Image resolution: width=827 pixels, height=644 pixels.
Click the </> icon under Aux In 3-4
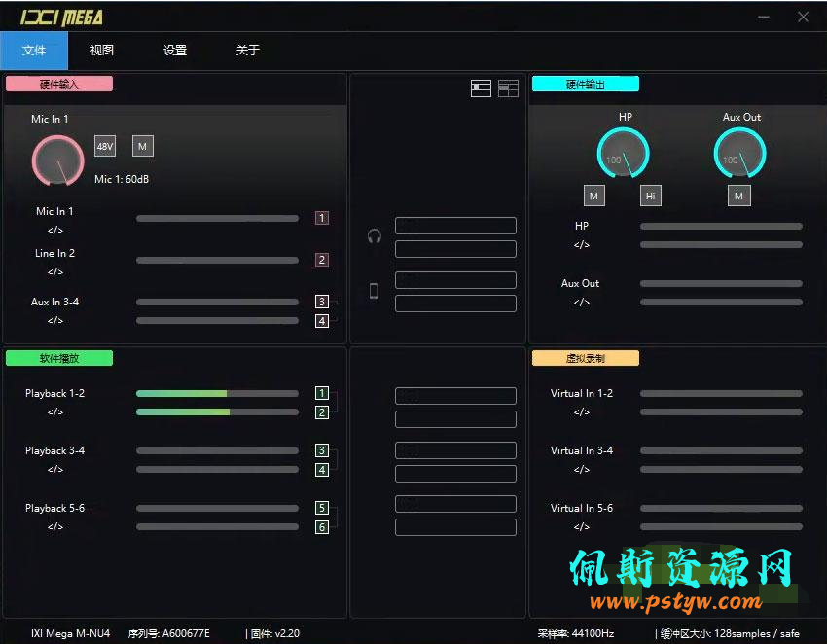click(x=55, y=321)
